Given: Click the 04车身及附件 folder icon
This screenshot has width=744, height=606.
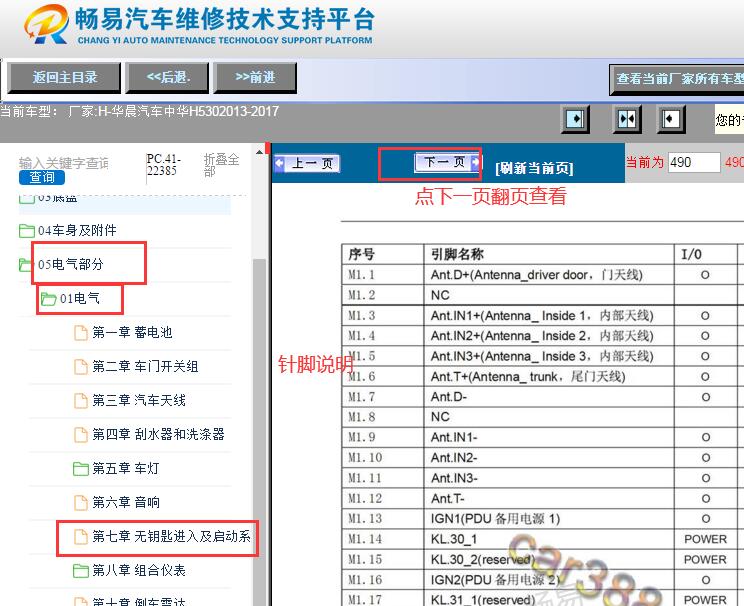Looking at the screenshot, I should (x=27, y=231).
